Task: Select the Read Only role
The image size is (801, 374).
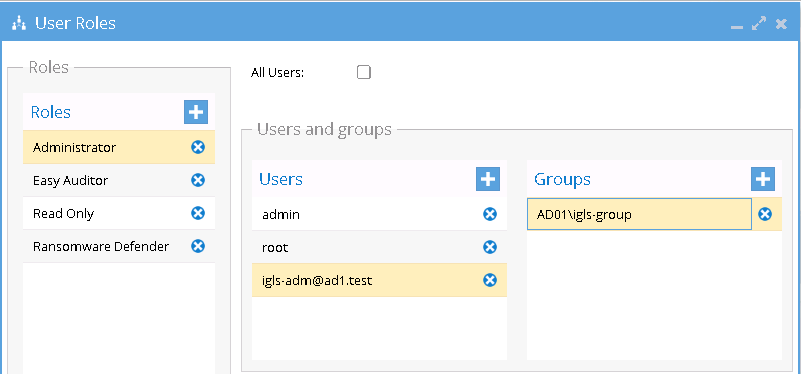Action: pyautogui.click(x=119, y=213)
